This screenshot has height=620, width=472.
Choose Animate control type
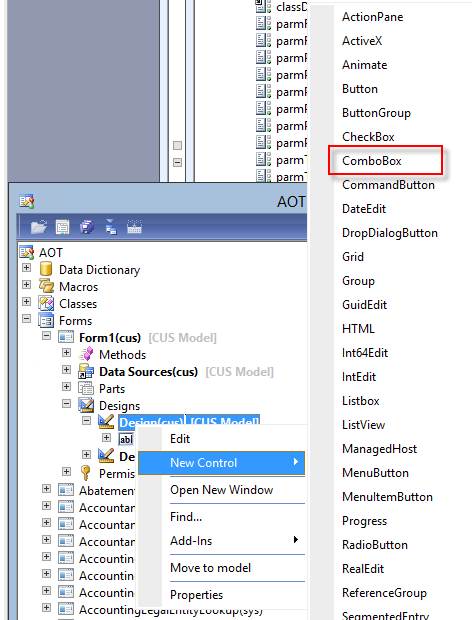364,65
